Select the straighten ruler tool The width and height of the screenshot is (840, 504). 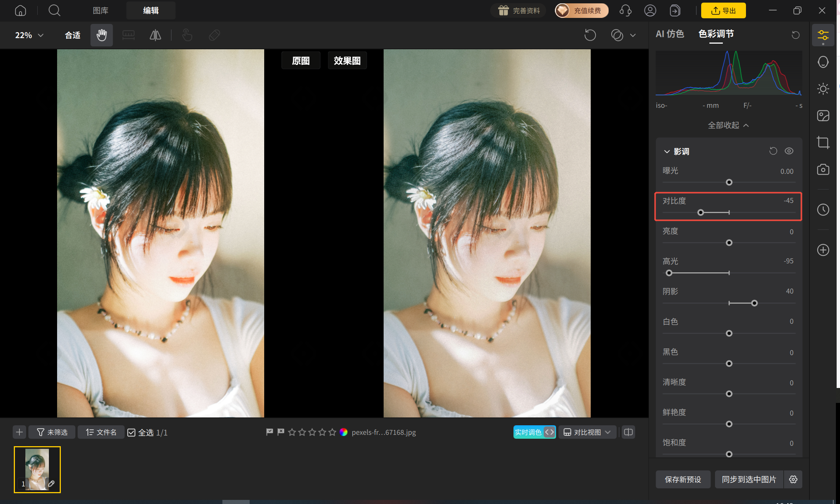[x=128, y=35]
